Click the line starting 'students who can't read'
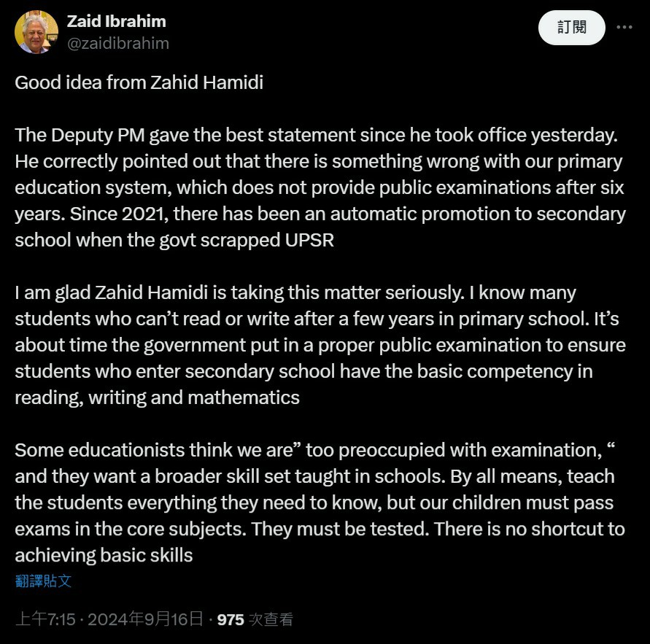Screen dimensions: 650x644 tap(317, 319)
